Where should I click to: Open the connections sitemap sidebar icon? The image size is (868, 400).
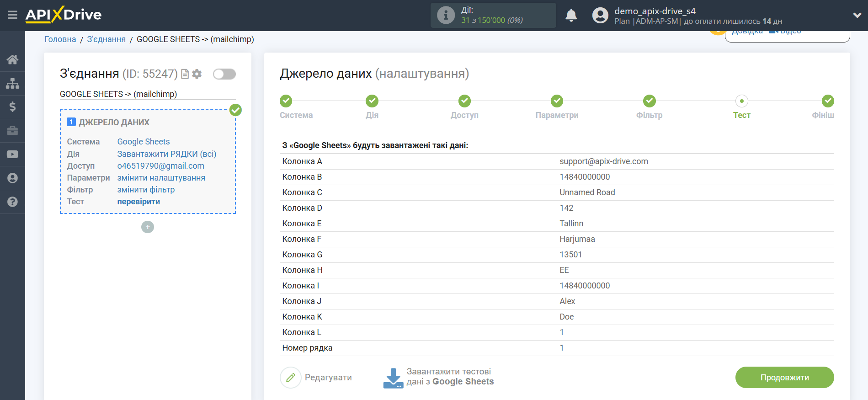(12, 83)
